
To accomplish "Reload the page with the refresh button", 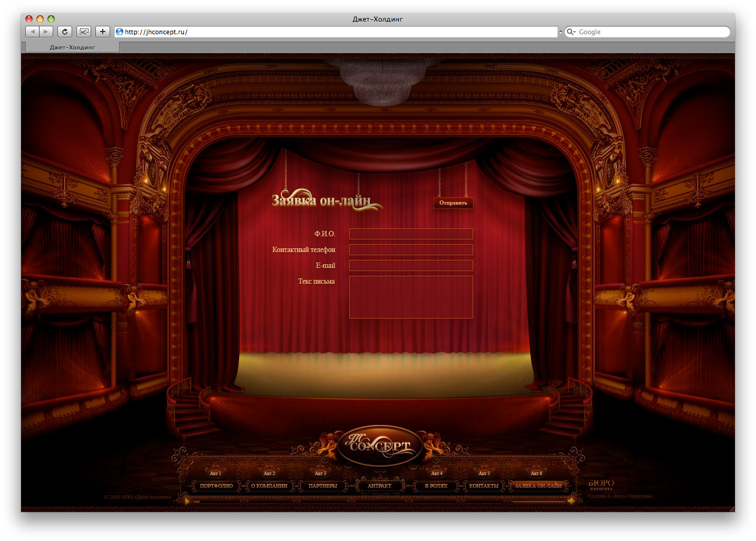I will pos(65,32).
